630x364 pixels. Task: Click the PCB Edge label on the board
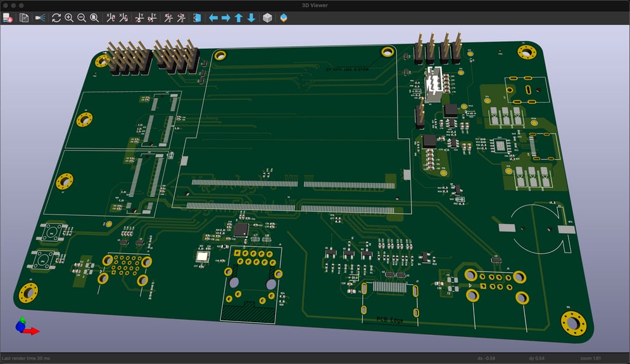[x=389, y=320]
